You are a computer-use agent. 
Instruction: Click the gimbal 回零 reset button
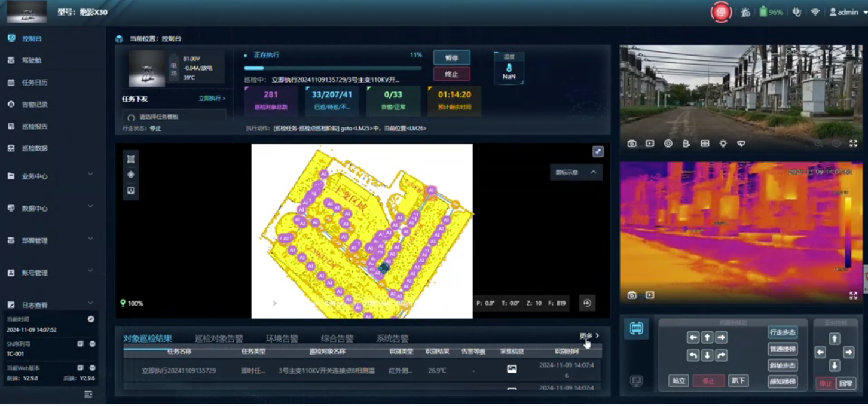click(845, 383)
